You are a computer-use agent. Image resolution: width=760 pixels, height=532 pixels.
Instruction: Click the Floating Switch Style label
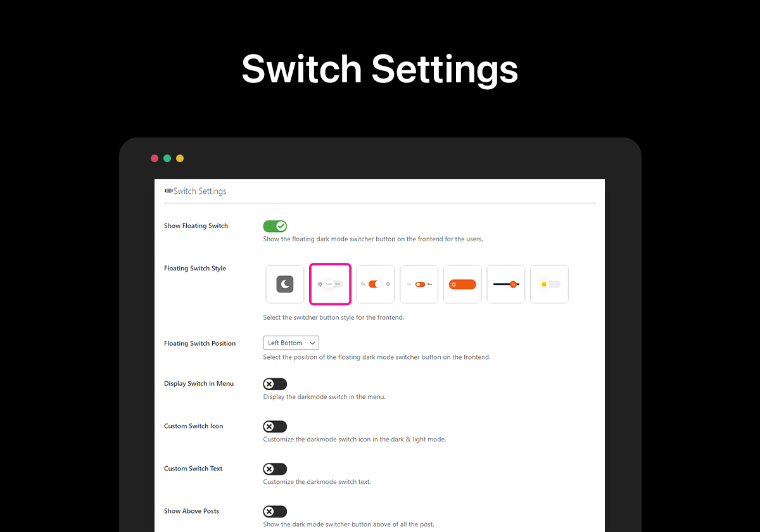click(195, 269)
